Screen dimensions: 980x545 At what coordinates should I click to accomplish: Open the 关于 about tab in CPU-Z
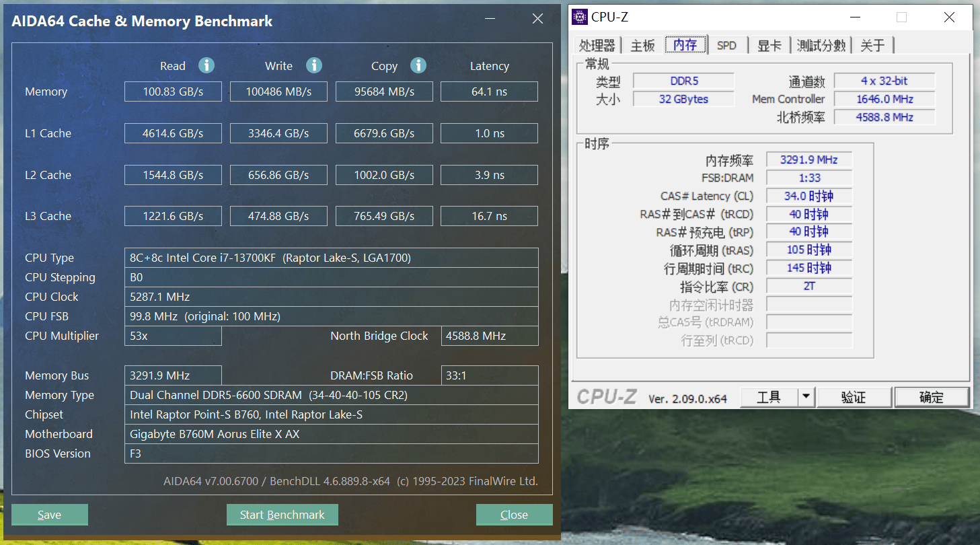click(872, 44)
